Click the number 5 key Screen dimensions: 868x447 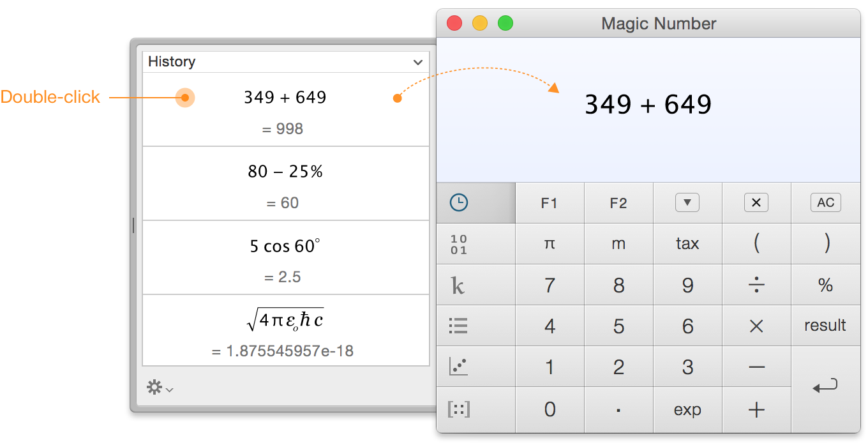[x=618, y=326]
